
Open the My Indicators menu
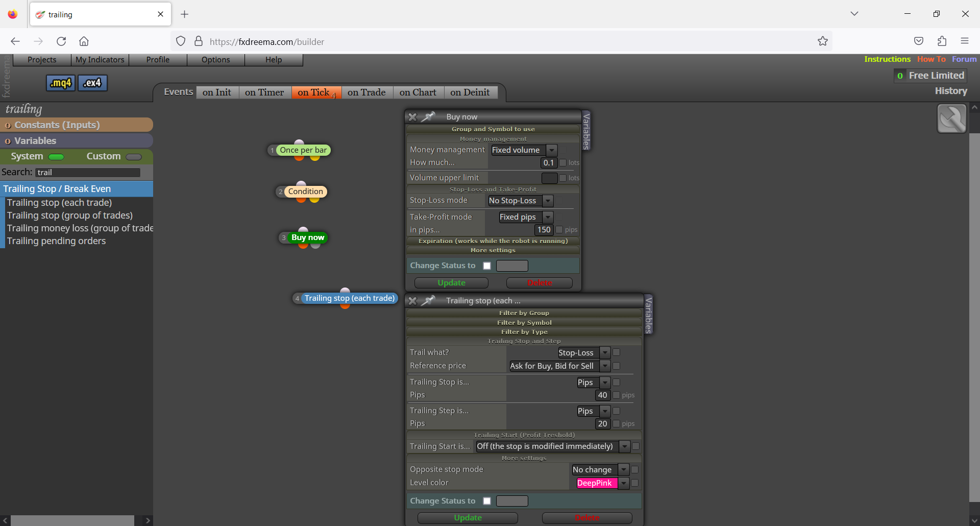click(x=100, y=60)
